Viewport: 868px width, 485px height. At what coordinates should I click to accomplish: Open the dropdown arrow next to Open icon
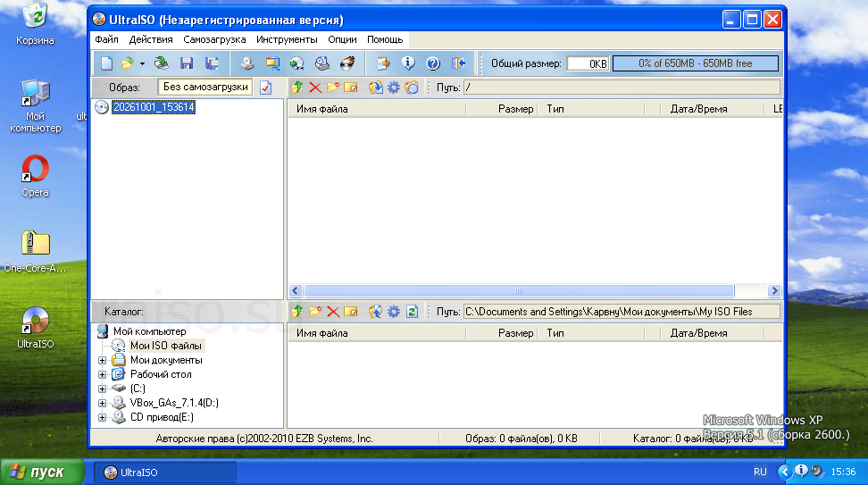tap(142, 63)
